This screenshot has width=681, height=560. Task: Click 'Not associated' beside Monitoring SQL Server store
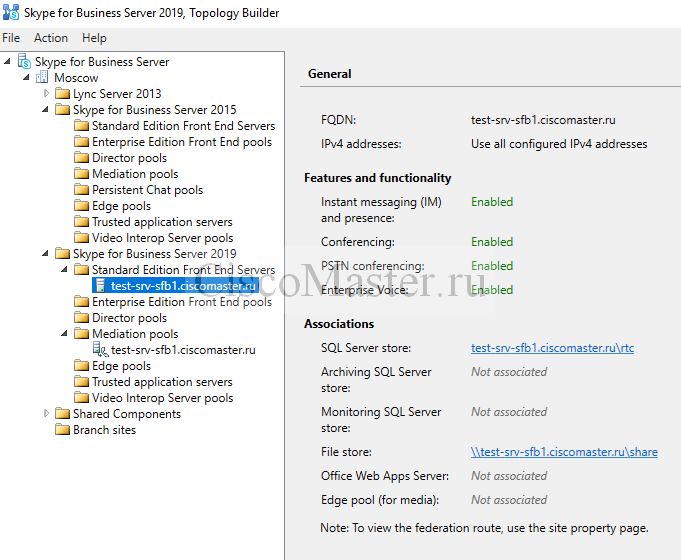[x=509, y=411]
